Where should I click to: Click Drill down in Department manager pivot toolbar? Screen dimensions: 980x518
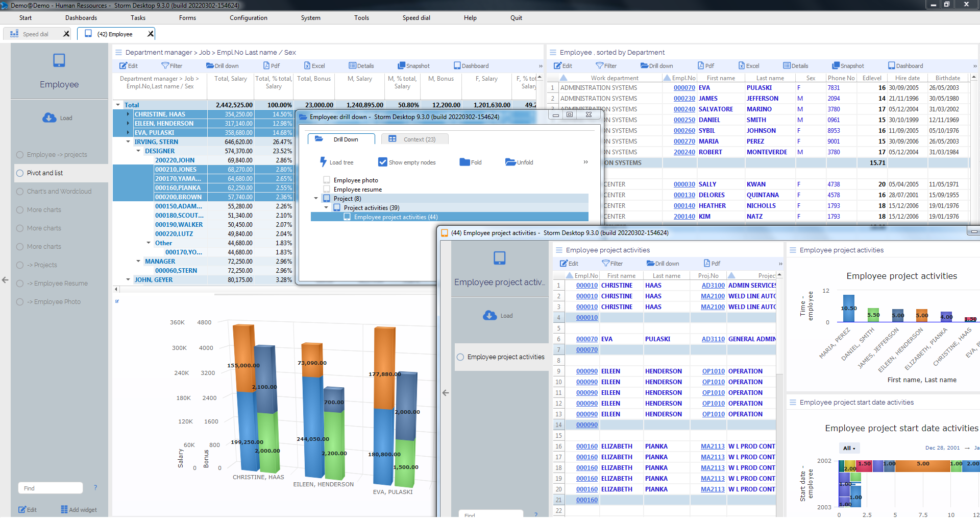[222, 66]
